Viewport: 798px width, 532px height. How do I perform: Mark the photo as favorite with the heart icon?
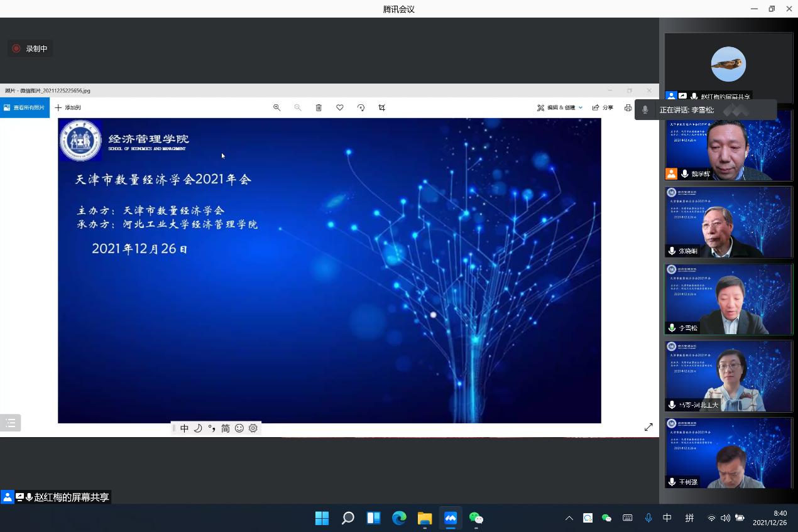coord(339,107)
